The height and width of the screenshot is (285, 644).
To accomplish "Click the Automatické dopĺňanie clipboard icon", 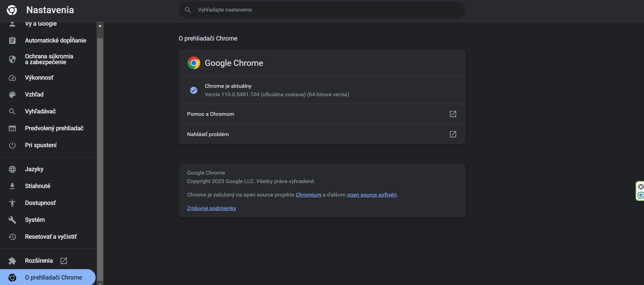I will click(12, 41).
